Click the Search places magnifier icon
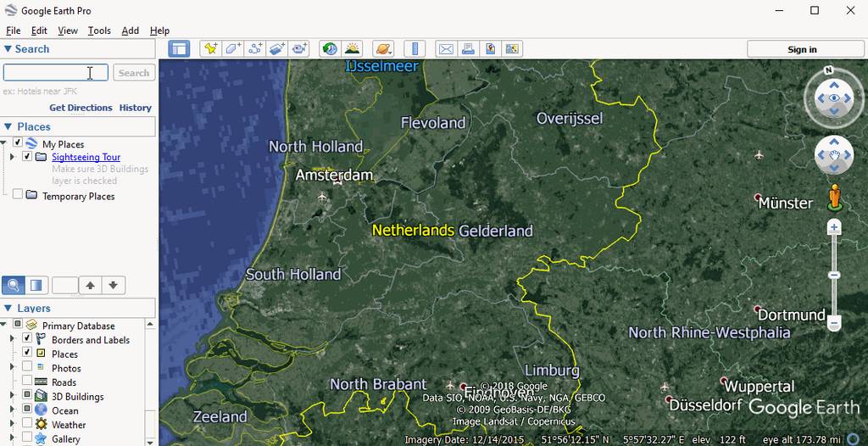 [14, 286]
